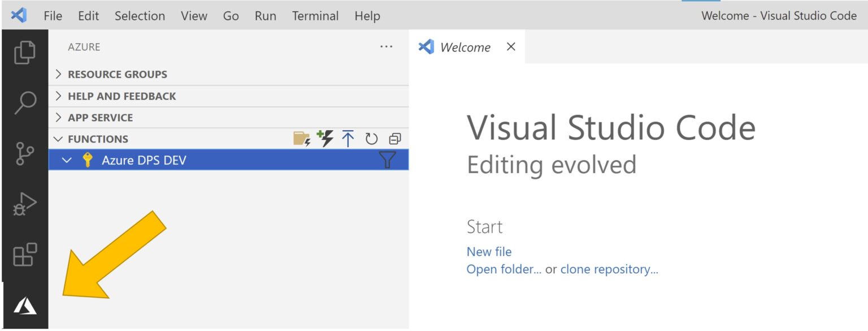Click Create Function lightning bolt icon
Image resolution: width=868 pixels, height=331 pixels.
(325, 139)
